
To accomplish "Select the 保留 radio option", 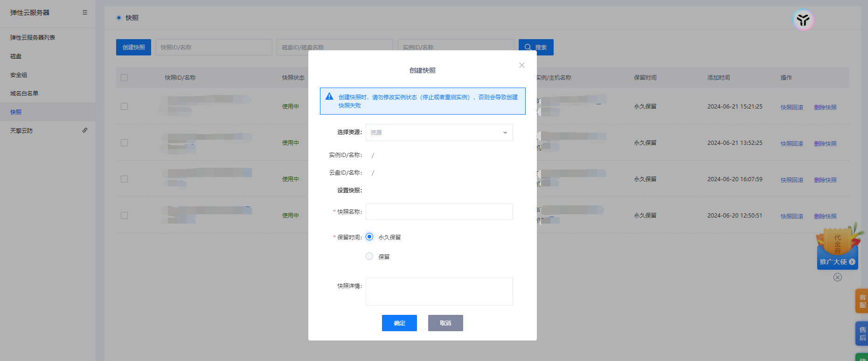I will [x=369, y=256].
